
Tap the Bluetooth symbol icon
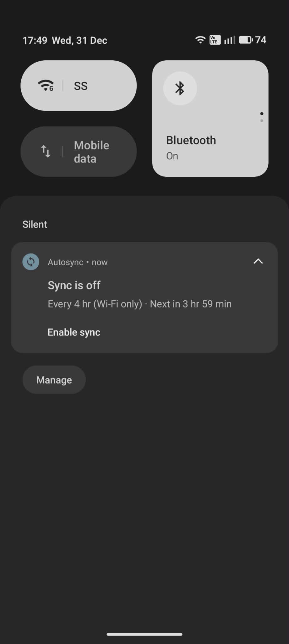click(180, 88)
